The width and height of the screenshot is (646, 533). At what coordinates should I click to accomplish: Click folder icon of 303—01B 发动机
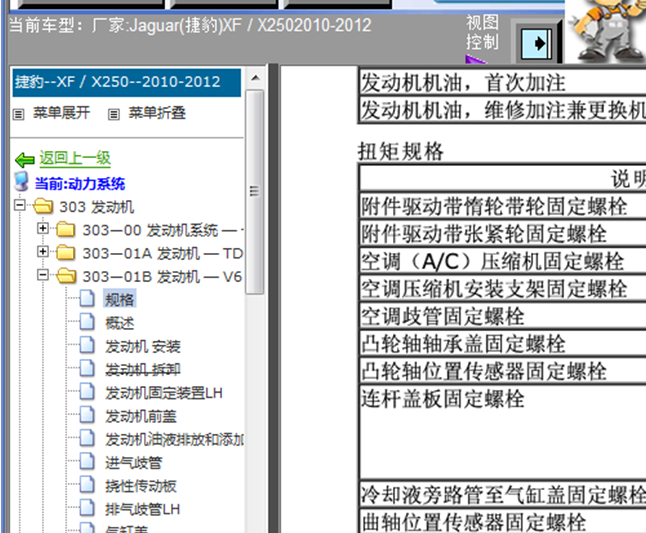click(x=66, y=276)
